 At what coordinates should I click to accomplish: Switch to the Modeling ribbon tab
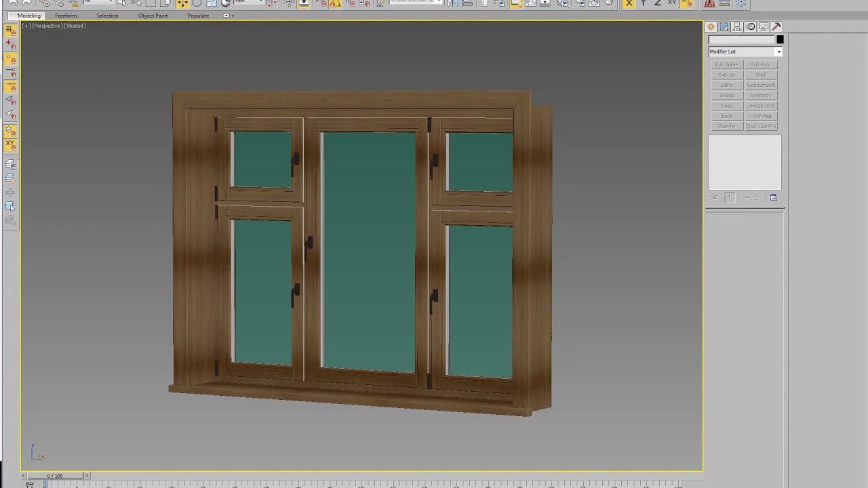point(29,16)
